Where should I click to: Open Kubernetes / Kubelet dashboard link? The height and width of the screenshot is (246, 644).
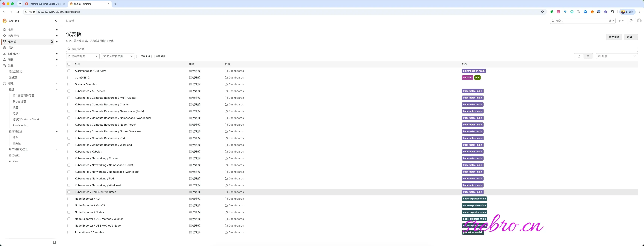coord(88,152)
